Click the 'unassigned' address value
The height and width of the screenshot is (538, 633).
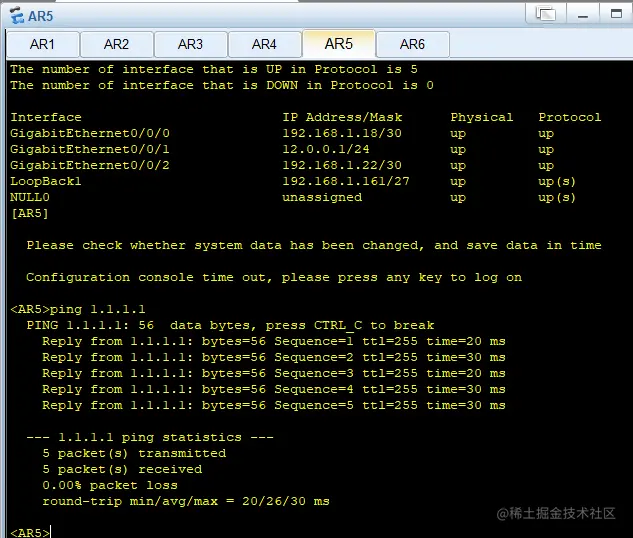[322, 197]
